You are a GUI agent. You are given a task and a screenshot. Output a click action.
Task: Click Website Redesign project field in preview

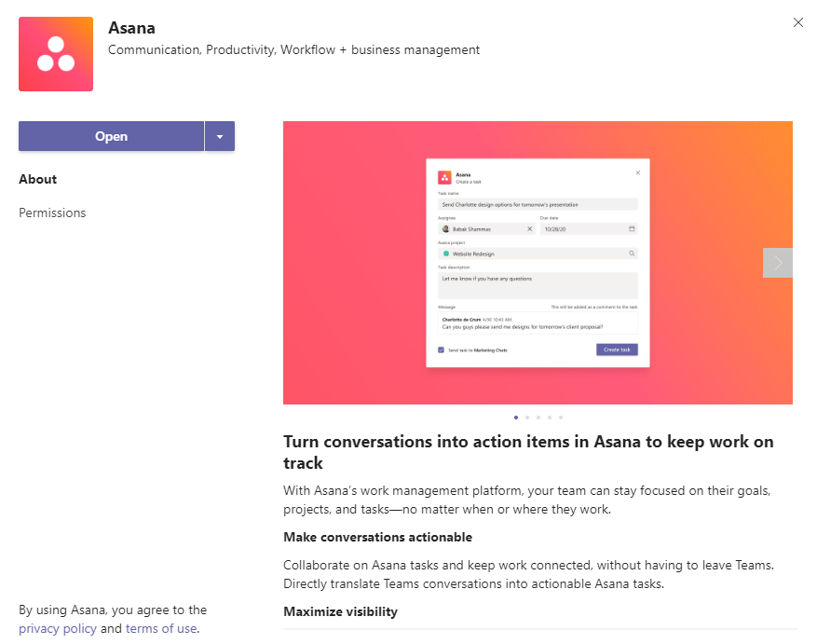[x=538, y=253]
